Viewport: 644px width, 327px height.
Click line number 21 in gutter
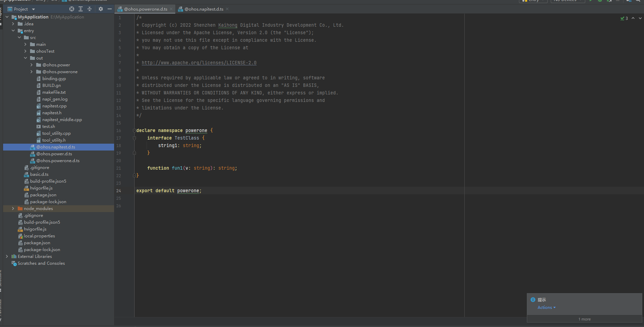[119, 168]
